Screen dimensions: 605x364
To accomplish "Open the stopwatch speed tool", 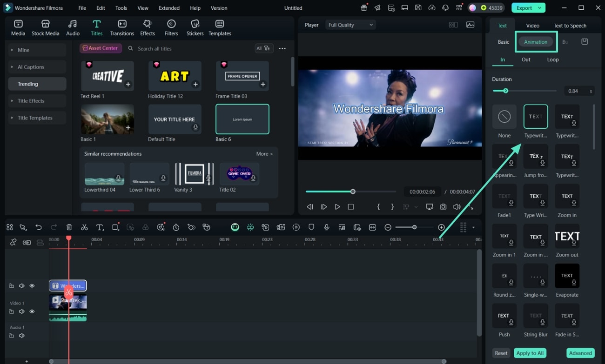I will tap(176, 227).
